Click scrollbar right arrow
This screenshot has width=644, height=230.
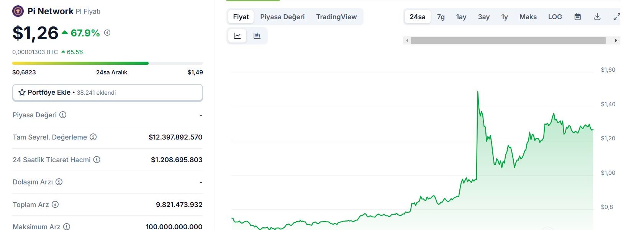click(616, 41)
